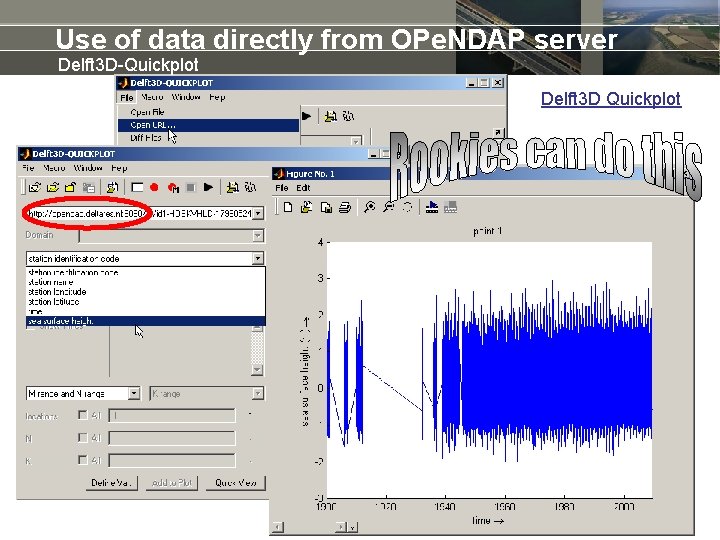Click the open figure icon in the Figure No. 1 toolbar
The width and height of the screenshot is (720, 540).
[x=307, y=208]
